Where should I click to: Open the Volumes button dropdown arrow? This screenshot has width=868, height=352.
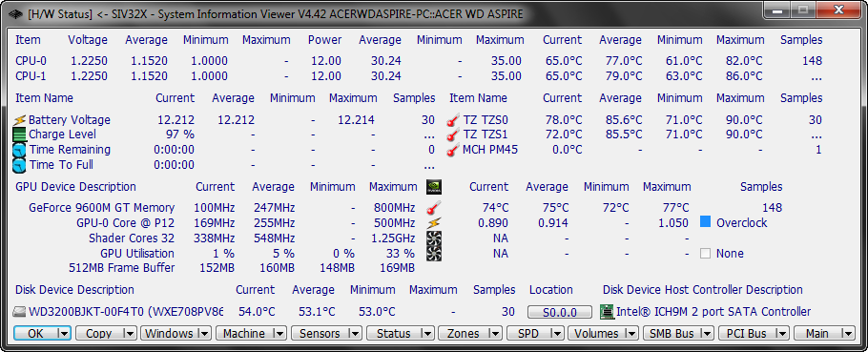pyautogui.click(x=631, y=333)
